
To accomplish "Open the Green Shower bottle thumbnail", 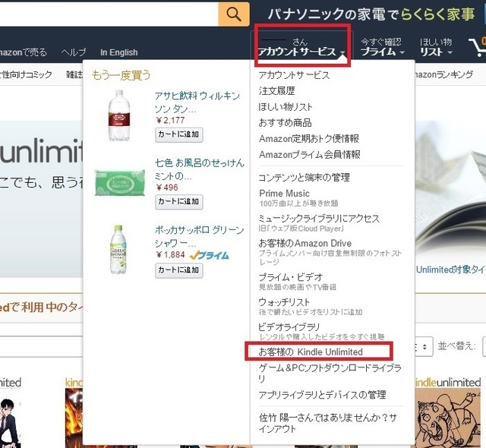I will pyautogui.click(x=118, y=250).
